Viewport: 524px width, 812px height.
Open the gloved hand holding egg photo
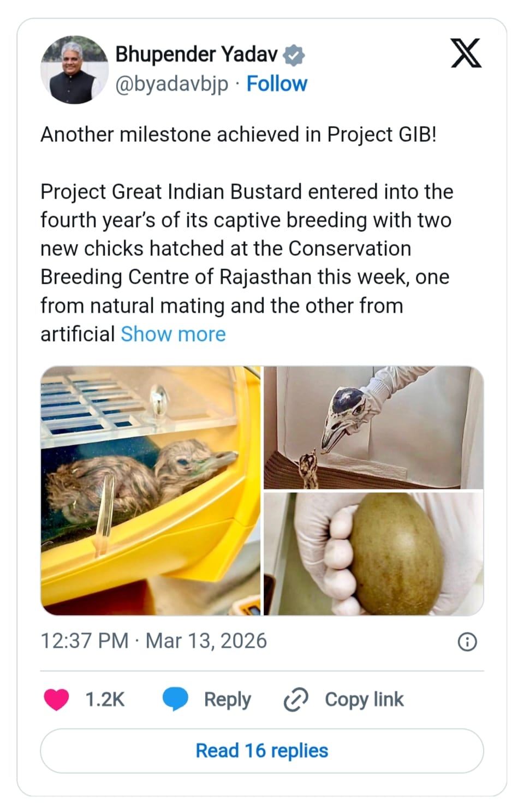pos(373,553)
